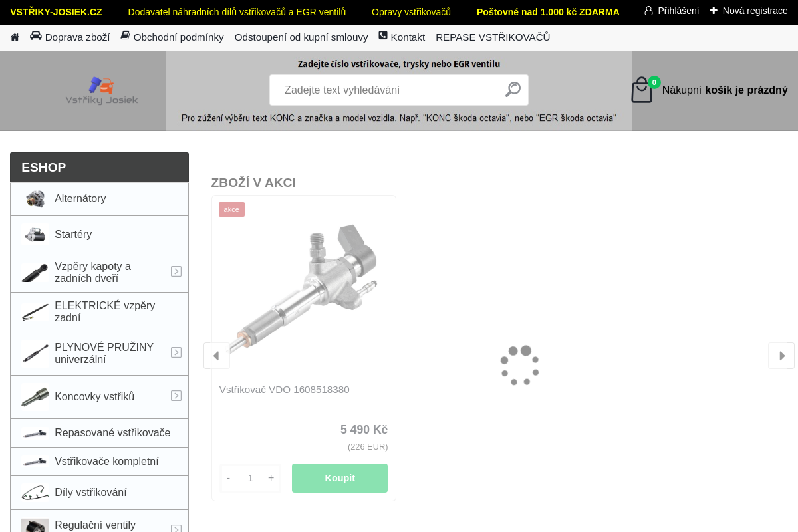
Task: Click the Startéry category icon
Action: pos(35,234)
